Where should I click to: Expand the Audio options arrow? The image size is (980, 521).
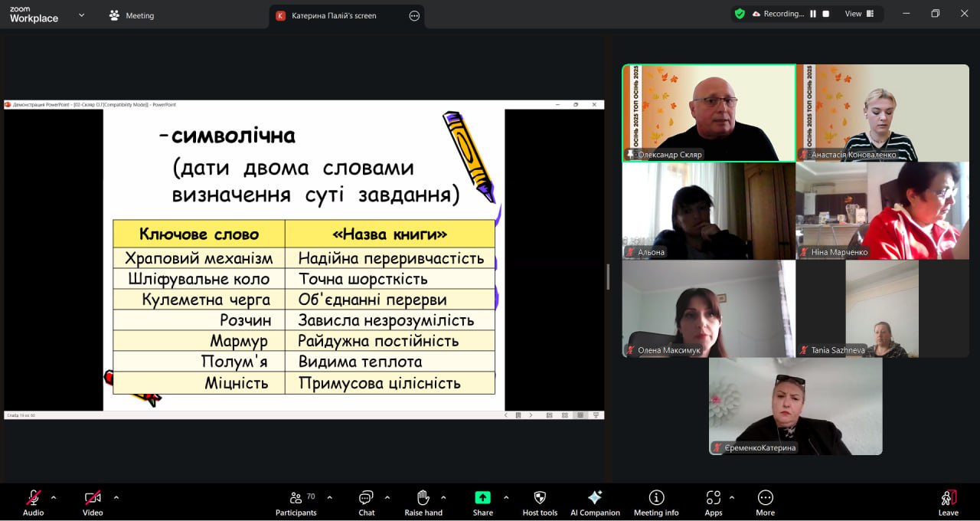pos(54,497)
